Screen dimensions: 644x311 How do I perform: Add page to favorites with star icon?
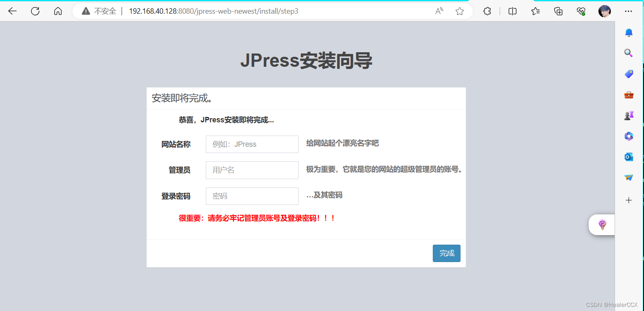(x=460, y=11)
